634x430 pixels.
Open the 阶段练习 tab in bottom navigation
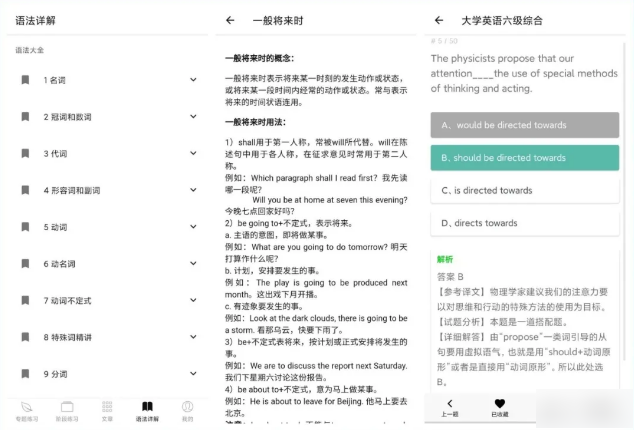[67, 411]
